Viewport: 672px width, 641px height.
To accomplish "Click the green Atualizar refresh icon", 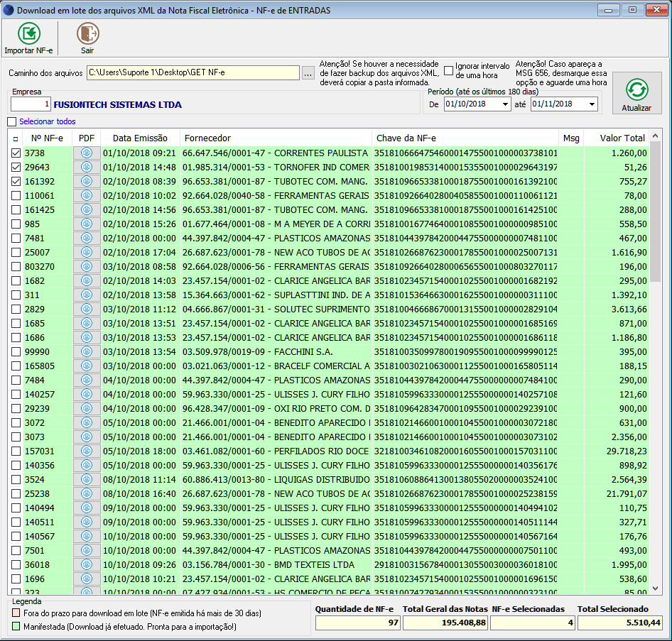I will coord(636,89).
